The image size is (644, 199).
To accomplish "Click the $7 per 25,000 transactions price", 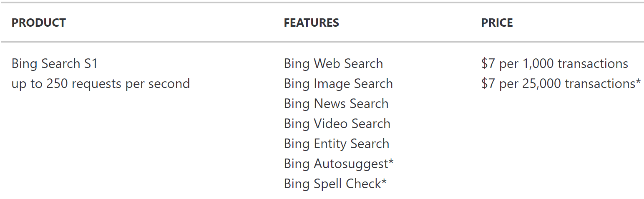I will click(558, 84).
